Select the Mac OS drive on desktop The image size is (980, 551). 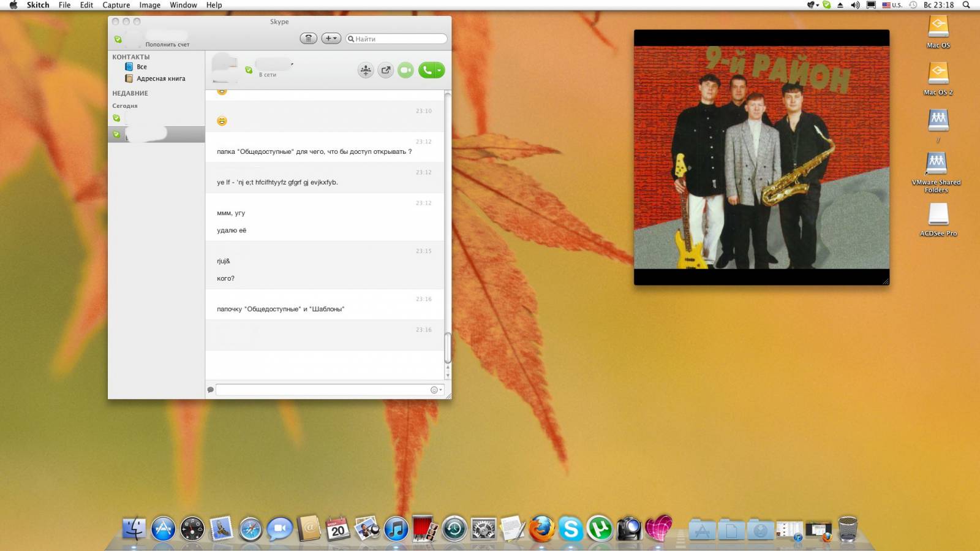coord(938,32)
